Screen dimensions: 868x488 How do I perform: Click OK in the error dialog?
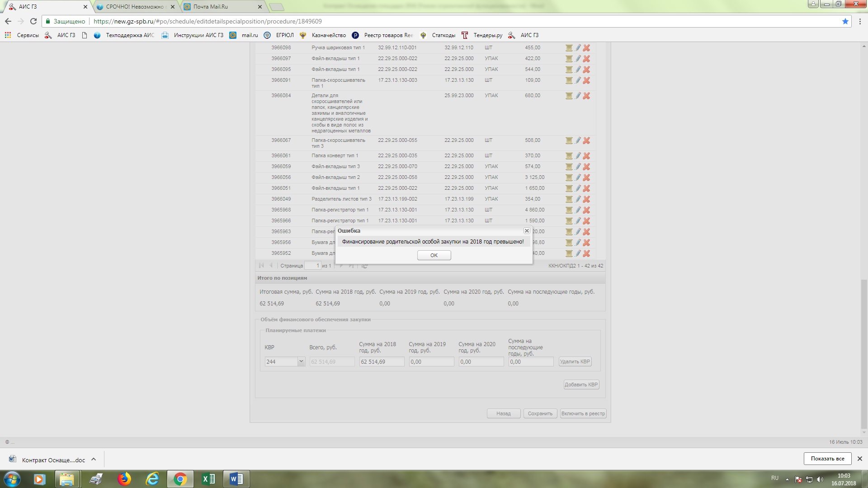click(x=434, y=255)
